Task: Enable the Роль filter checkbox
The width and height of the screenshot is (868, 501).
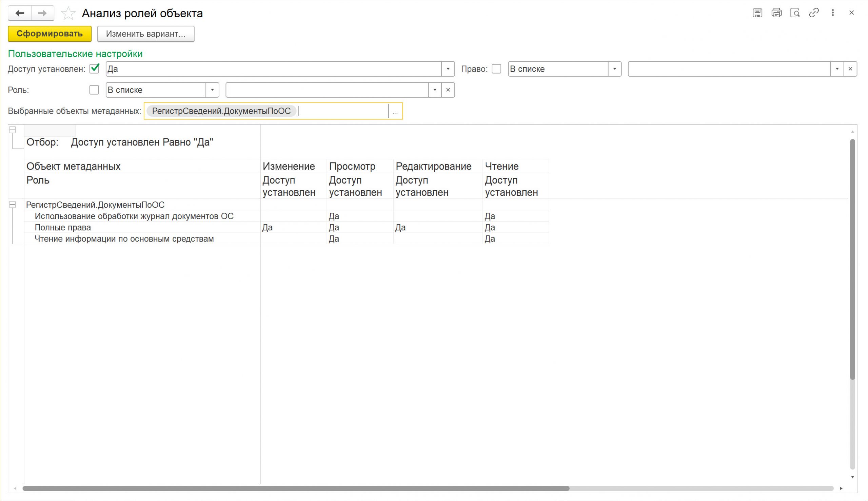Action: click(x=94, y=90)
